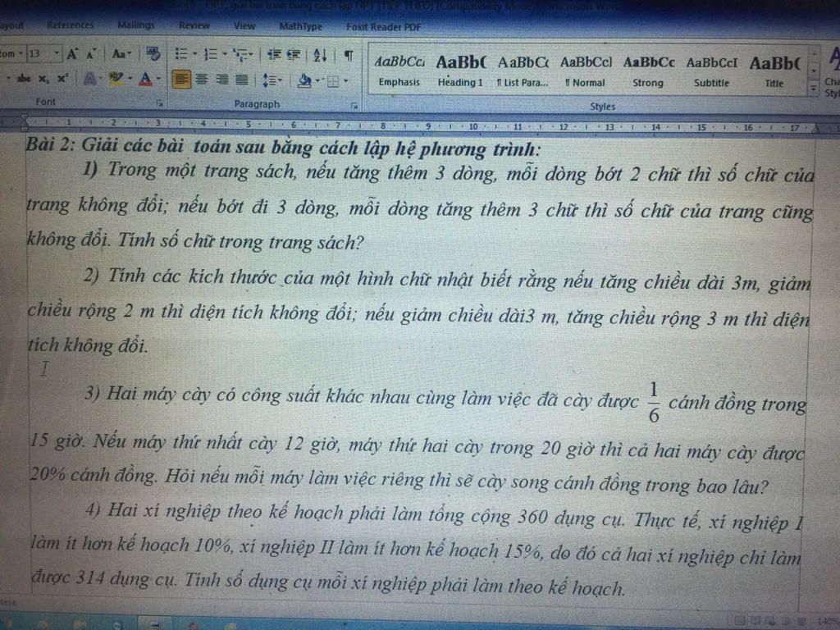The width and height of the screenshot is (840, 630).
Task: Apply the Heading 1 style
Action: click(x=460, y=71)
